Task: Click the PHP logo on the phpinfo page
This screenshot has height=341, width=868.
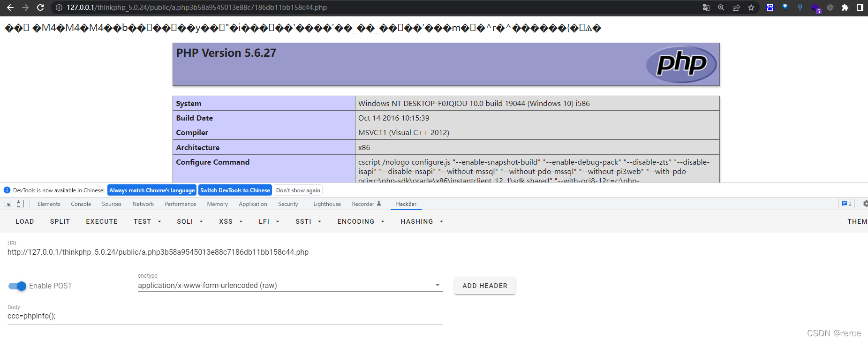Action: click(681, 64)
